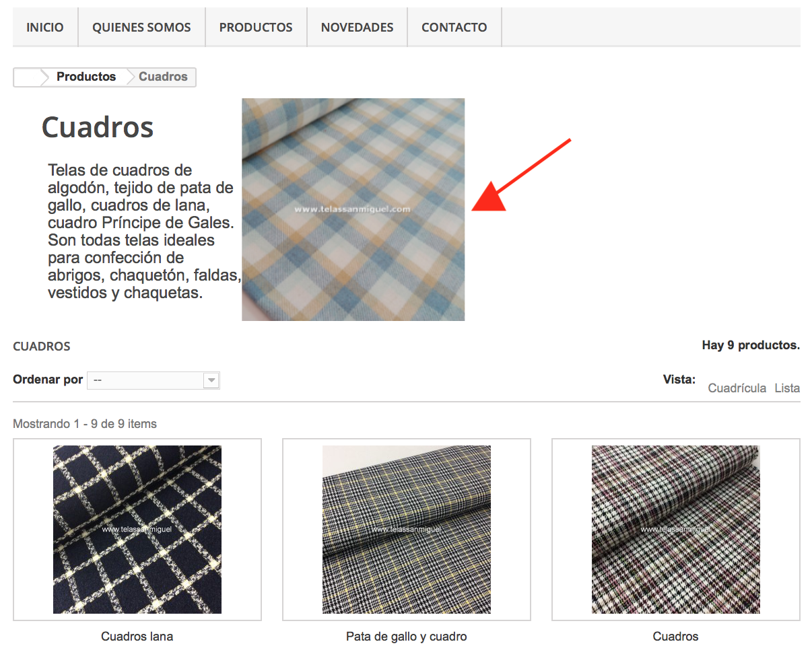Click the 'Telas de cuadros de algodón' description
Screen dimensions: 812x646
(x=144, y=231)
